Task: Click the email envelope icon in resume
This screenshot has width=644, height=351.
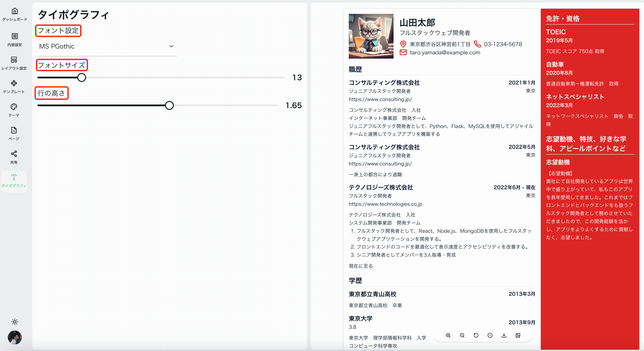Action: point(403,52)
